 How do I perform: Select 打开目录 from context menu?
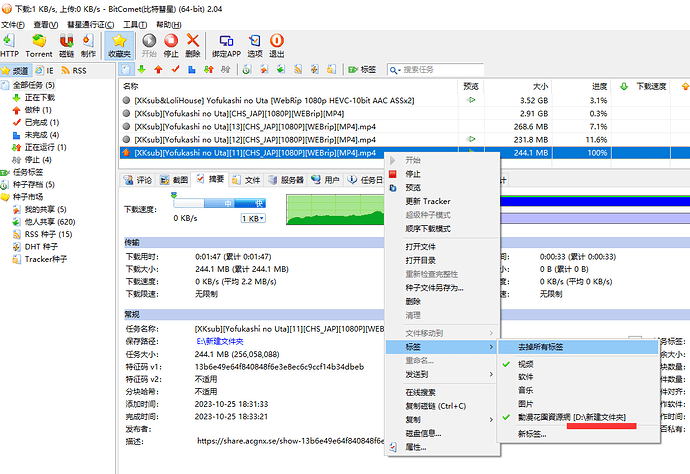(x=420, y=261)
